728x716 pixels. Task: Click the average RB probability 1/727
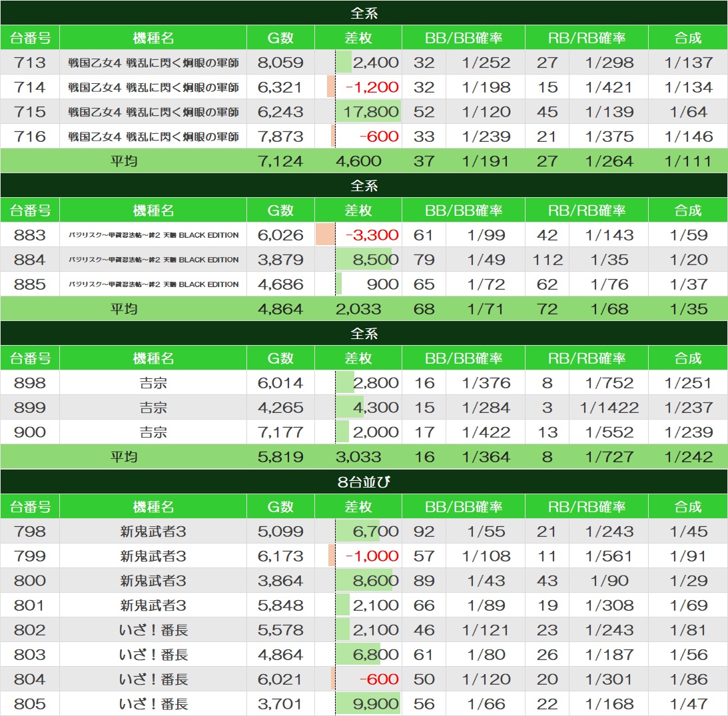pos(609,456)
